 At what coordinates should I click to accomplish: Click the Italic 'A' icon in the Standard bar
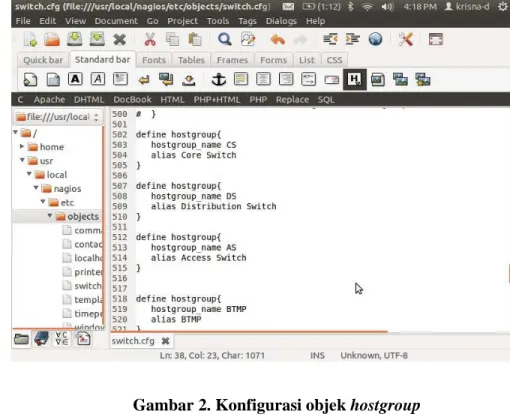(98, 79)
